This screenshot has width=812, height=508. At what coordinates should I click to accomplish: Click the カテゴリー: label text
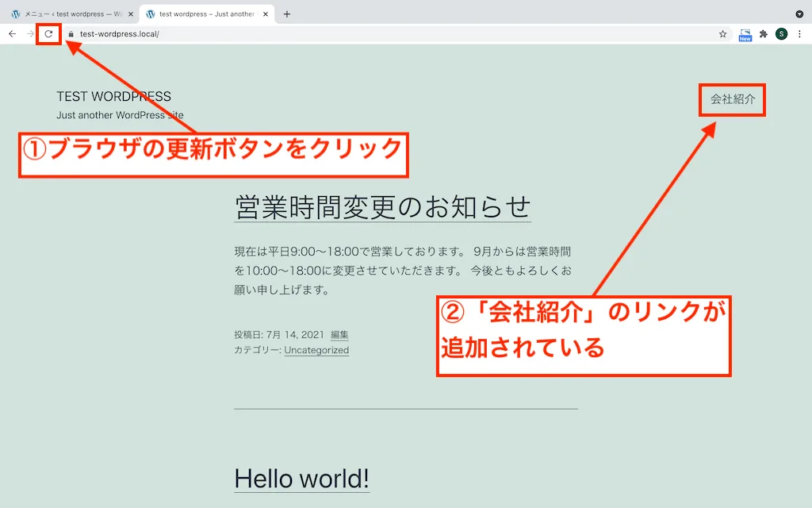click(258, 350)
